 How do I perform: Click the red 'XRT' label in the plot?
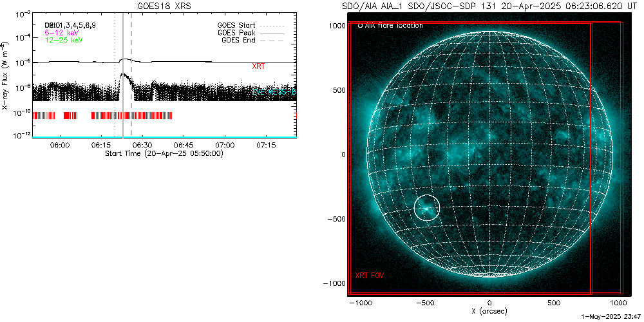point(258,66)
